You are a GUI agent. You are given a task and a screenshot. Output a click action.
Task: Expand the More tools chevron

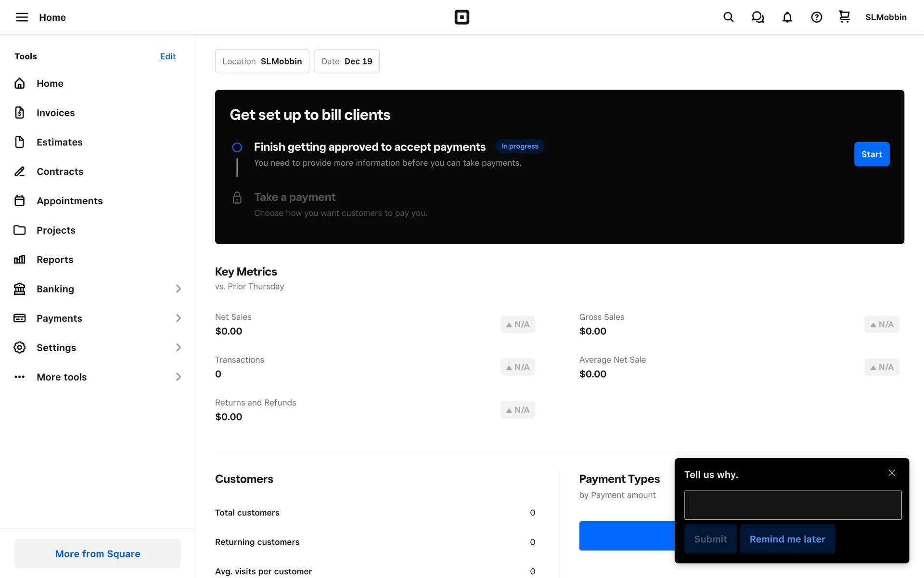coord(178,377)
